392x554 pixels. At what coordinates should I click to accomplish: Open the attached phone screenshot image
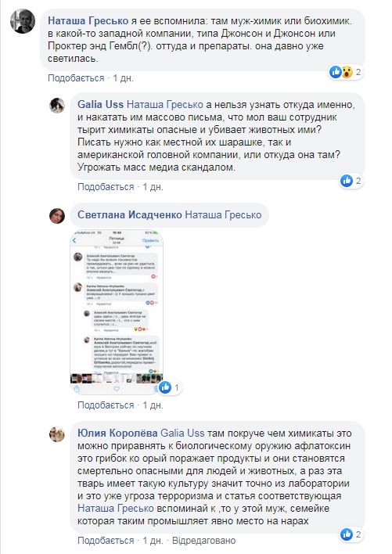(x=117, y=312)
